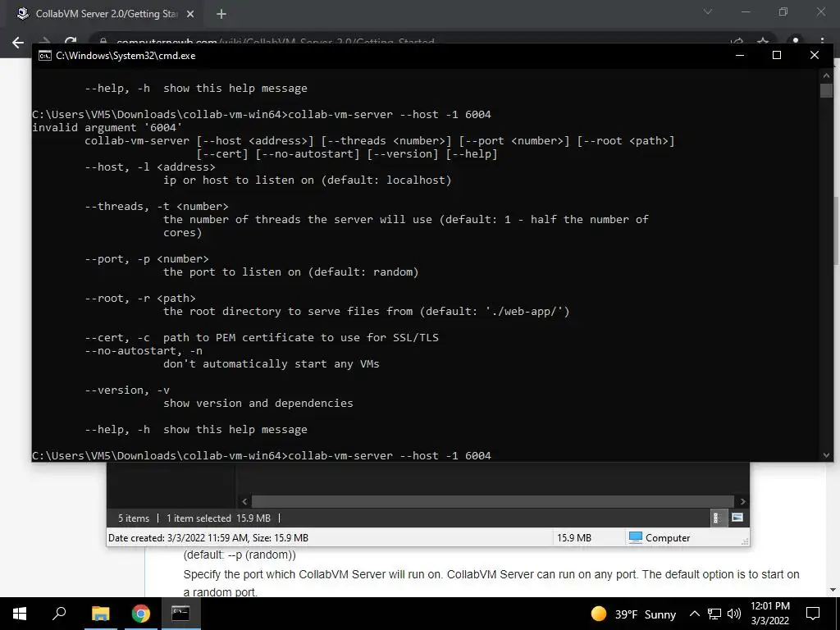Viewport: 840px width, 630px height.
Task: Open File Explorer from taskbar
Action: 100,614
